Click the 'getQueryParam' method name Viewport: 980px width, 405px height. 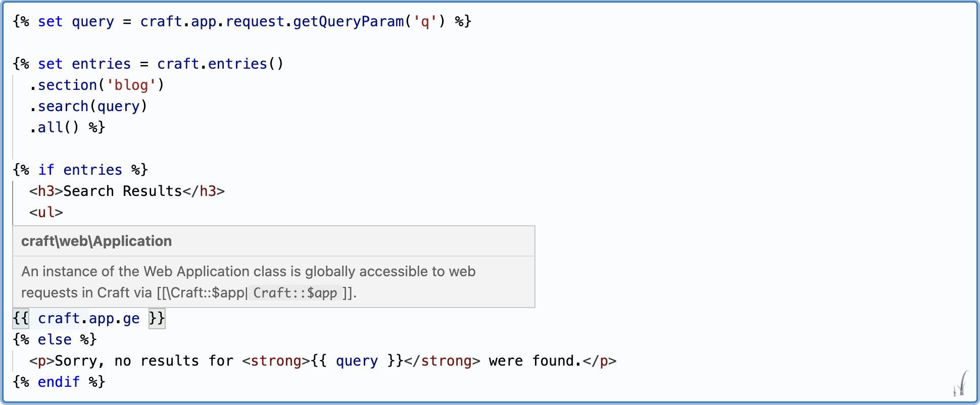pyautogui.click(x=349, y=22)
